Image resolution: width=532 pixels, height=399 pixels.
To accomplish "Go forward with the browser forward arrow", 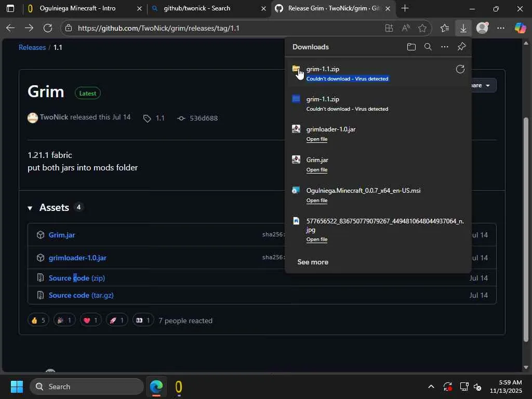I will pyautogui.click(x=29, y=28).
